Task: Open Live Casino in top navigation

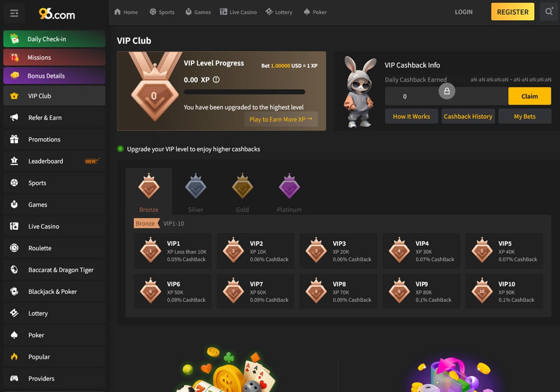Action: pyautogui.click(x=238, y=12)
